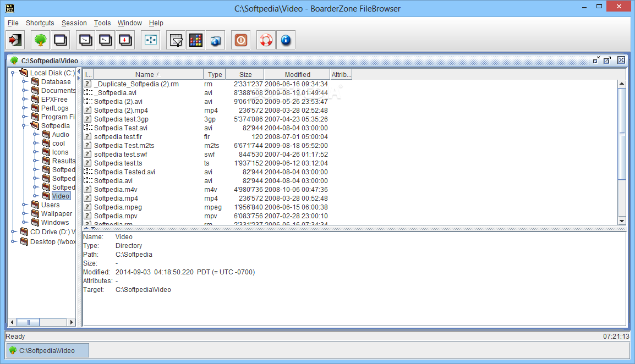Click the green tree icon in internal frame title

[14, 60]
